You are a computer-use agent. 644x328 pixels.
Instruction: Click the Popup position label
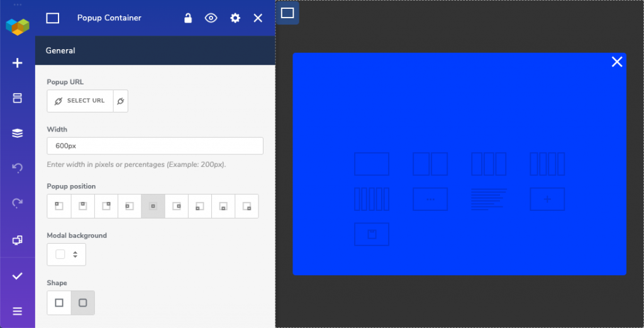(71, 186)
